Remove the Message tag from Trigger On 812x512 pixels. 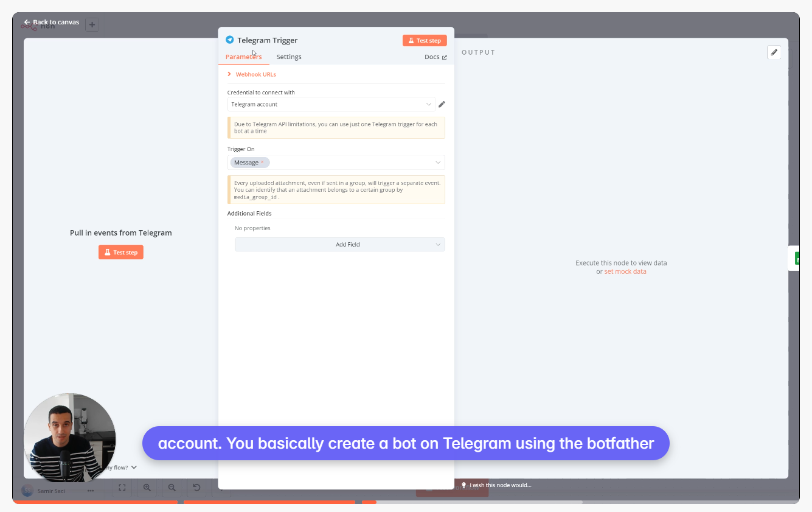[x=262, y=163]
